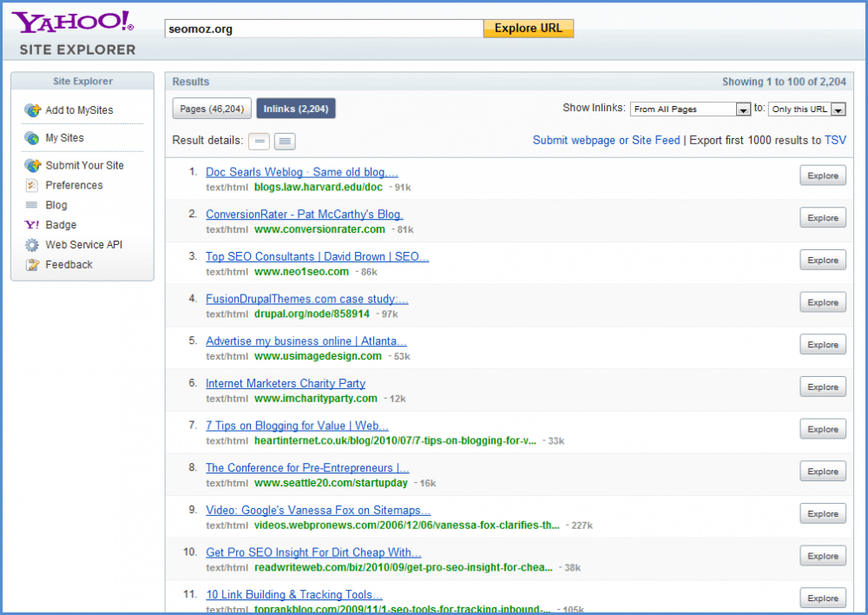868x615 pixels.
Task: Click the My Sites globe icon
Action: click(32, 137)
